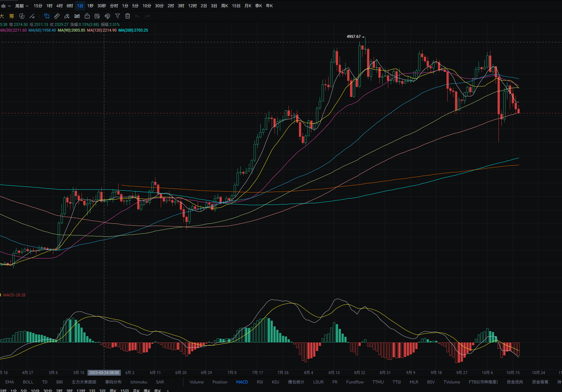Select the eraser drawing tool icon
Viewport: 562px width, 392px height.
click(x=67, y=16)
